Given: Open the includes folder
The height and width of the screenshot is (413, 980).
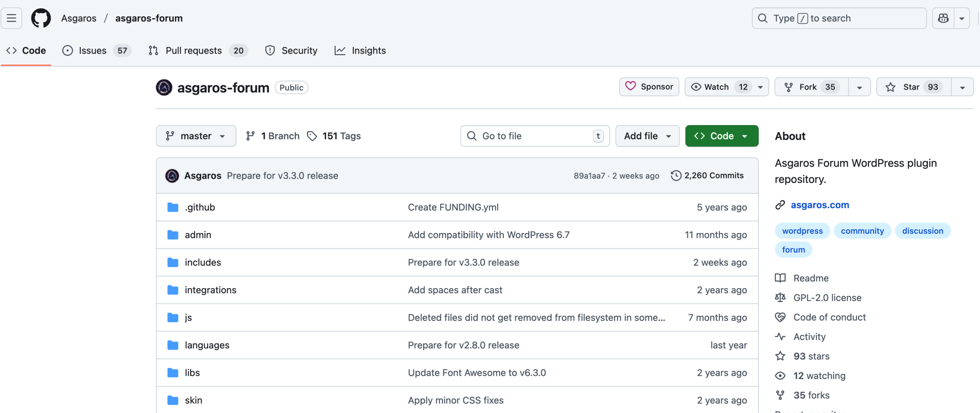Looking at the screenshot, I should (203, 262).
